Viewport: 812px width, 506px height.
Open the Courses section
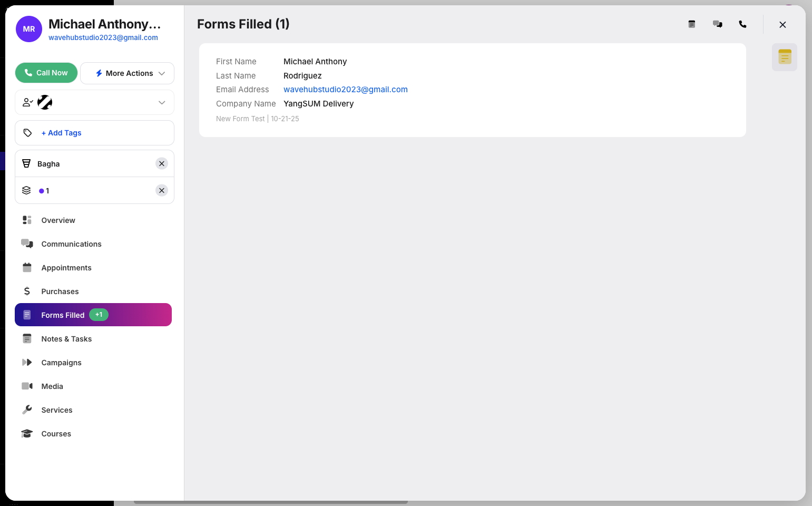(93, 434)
